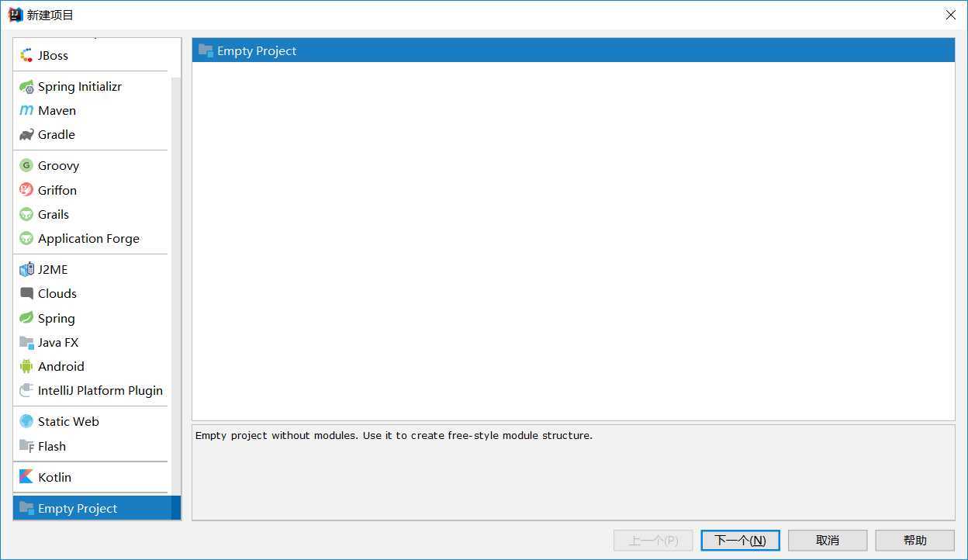Pick J2ME from the list
Viewport: 968px width, 560px height.
[x=53, y=270]
